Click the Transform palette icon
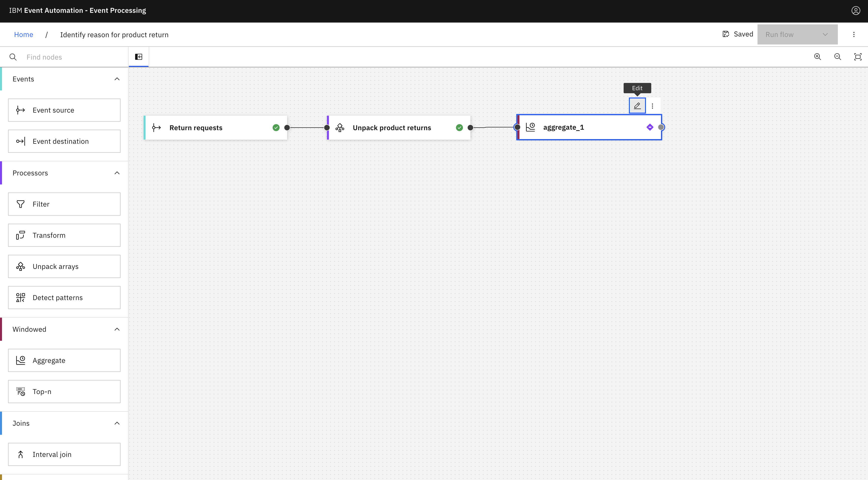This screenshot has width=868, height=480. click(x=21, y=235)
